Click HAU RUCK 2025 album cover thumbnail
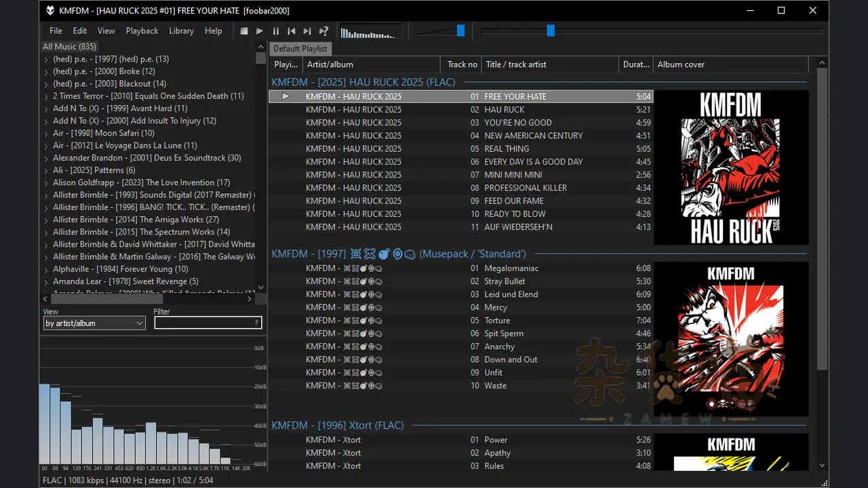The image size is (868, 488). pos(731,167)
